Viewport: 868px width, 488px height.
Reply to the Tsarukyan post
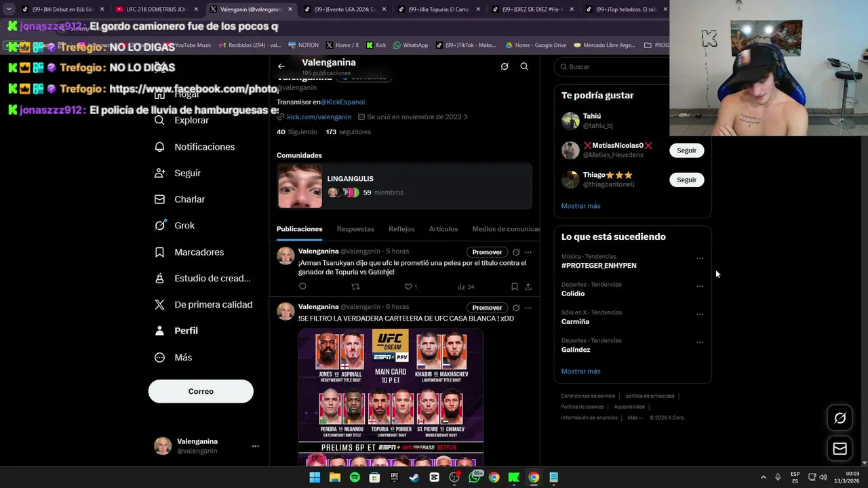pyautogui.click(x=302, y=287)
